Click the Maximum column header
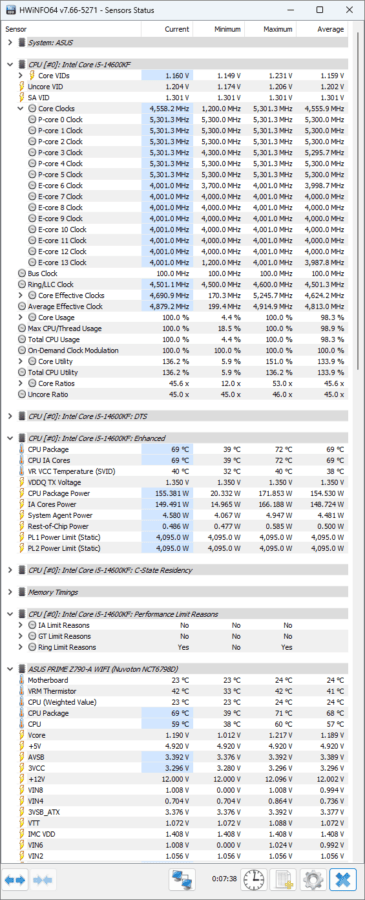This screenshot has width=365, height=900. pyautogui.click(x=270, y=29)
